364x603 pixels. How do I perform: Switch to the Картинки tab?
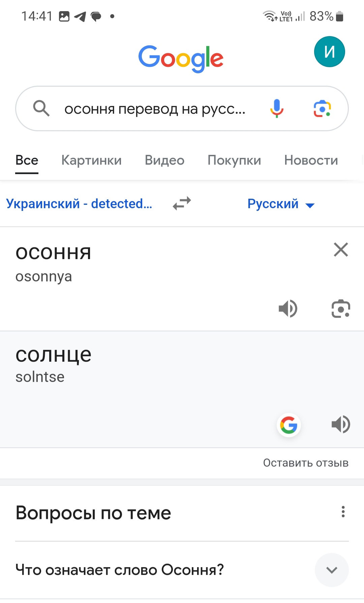91,160
